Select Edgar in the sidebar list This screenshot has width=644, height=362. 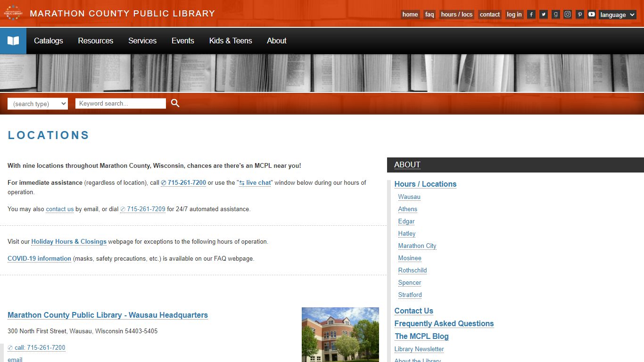tap(406, 222)
